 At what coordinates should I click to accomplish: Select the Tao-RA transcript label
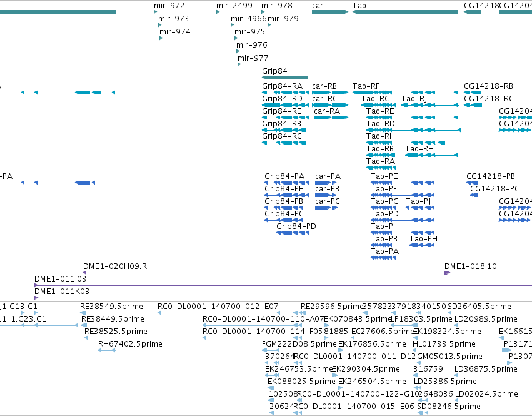381,161
